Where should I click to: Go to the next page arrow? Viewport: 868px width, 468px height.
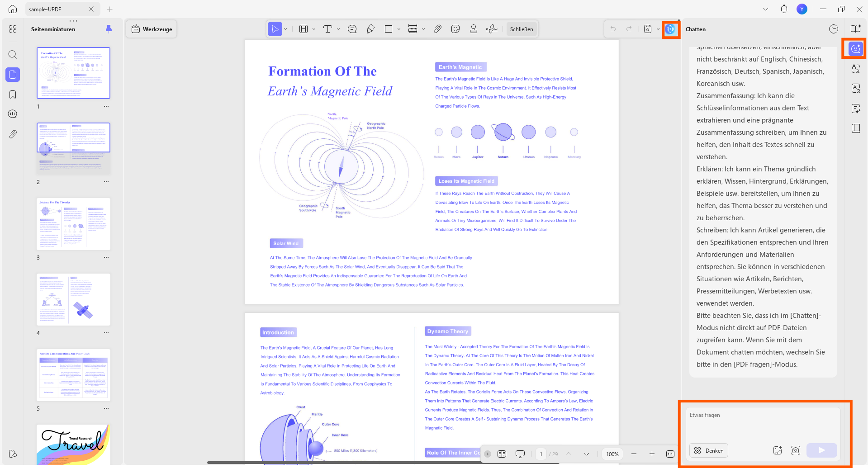point(587,454)
